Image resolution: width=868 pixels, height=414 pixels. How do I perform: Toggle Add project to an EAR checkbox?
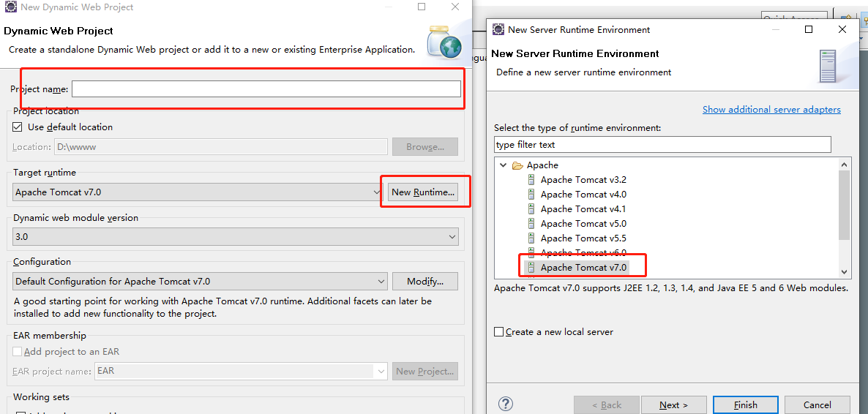point(18,351)
